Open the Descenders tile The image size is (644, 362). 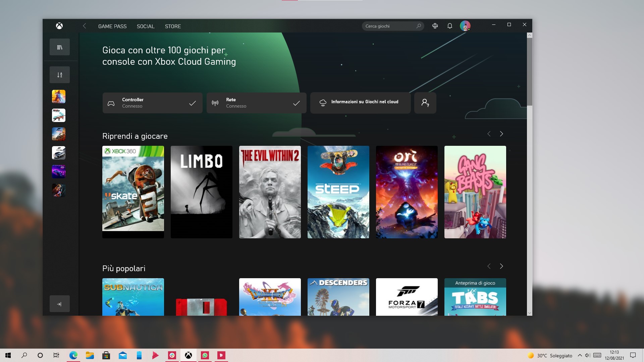click(x=338, y=297)
